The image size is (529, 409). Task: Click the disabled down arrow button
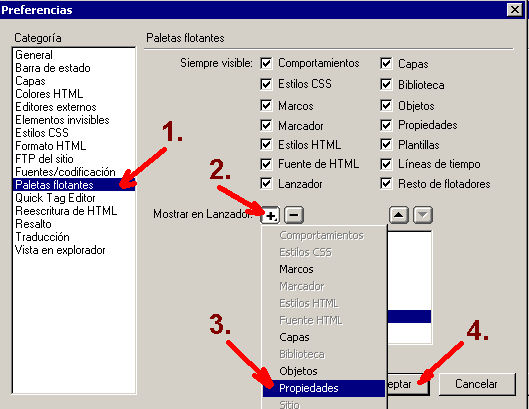click(423, 215)
